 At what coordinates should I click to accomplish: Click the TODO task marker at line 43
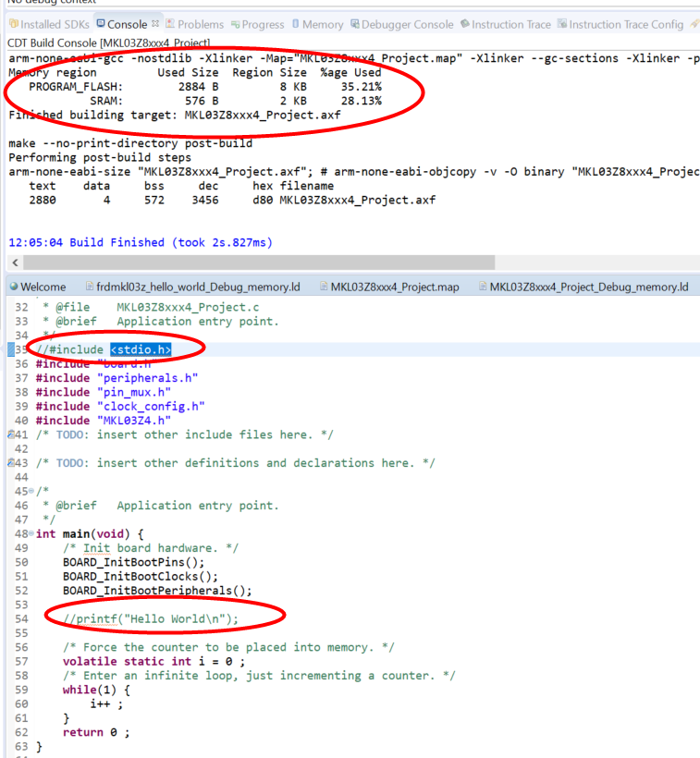tap(11, 463)
